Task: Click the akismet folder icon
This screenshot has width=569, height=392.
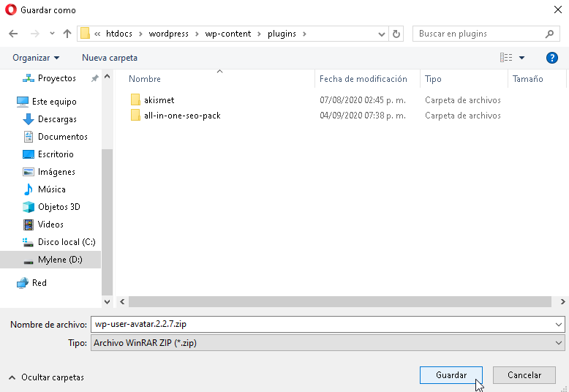Action: pyautogui.click(x=135, y=99)
